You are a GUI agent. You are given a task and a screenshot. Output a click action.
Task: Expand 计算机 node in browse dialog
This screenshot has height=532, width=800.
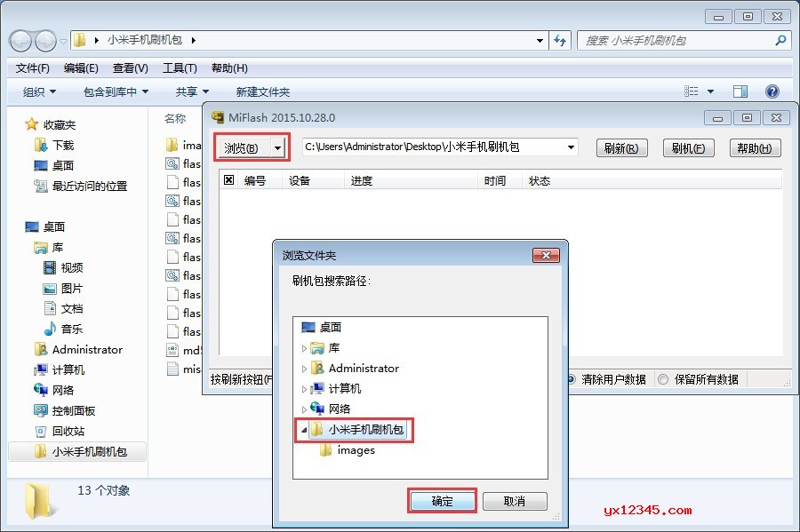coord(304,389)
